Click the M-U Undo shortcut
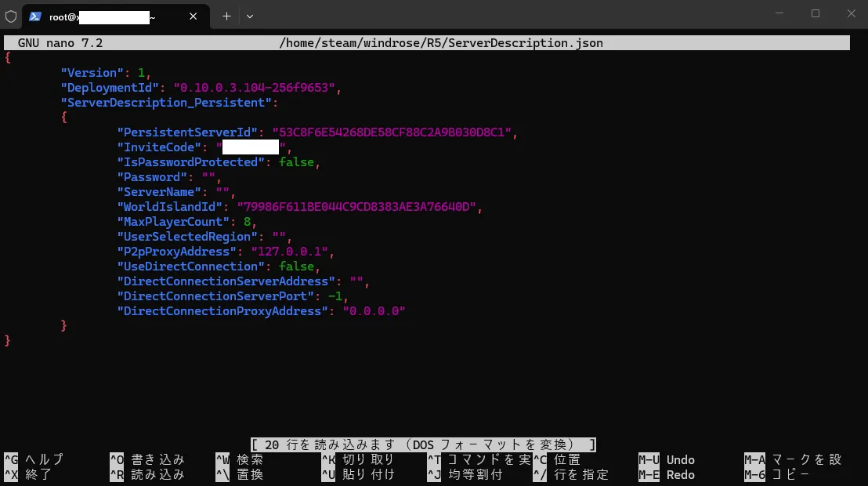This screenshot has height=486, width=868. tap(667, 460)
